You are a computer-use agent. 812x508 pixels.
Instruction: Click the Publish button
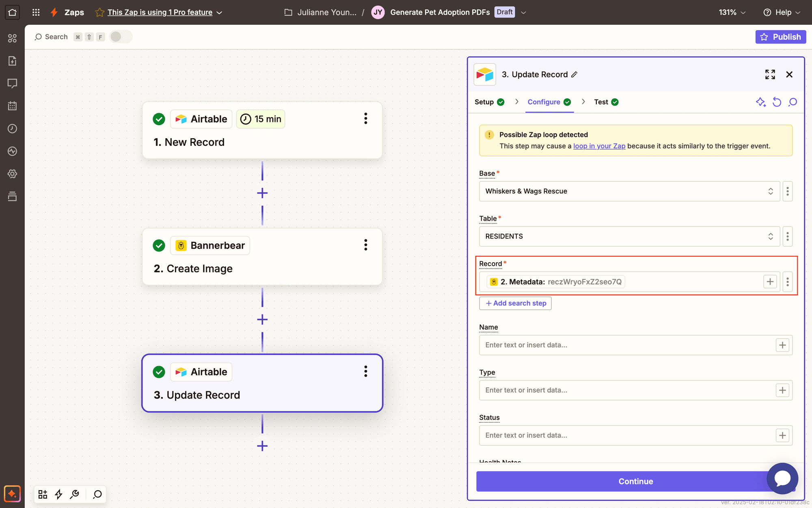coord(781,37)
